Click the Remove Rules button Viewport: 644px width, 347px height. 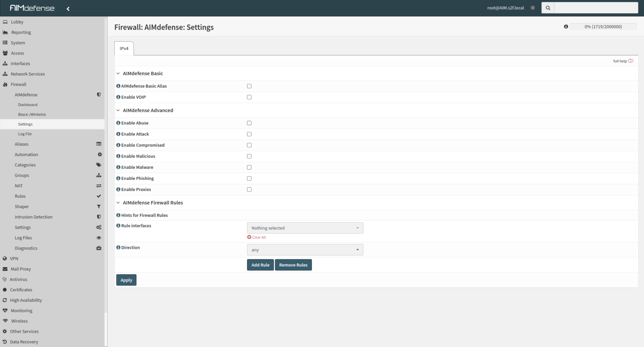(293, 265)
